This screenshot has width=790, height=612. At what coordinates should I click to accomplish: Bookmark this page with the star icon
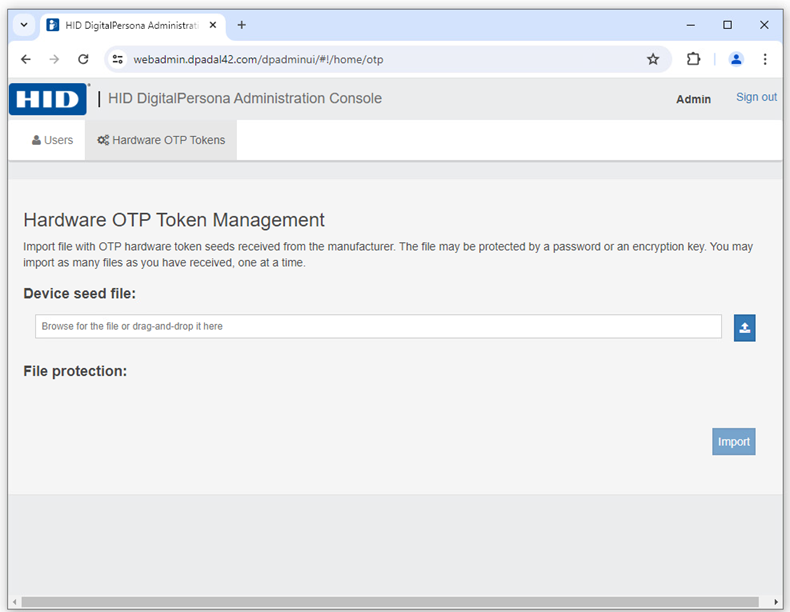(653, 59)
